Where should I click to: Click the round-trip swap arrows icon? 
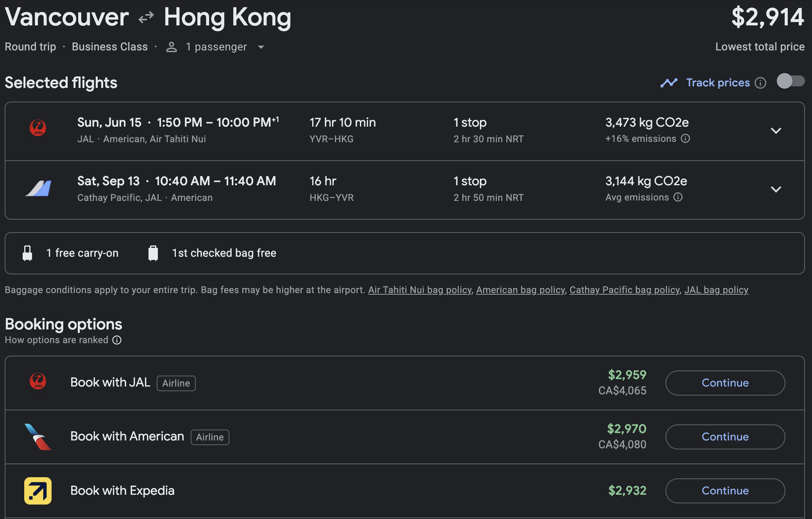tap(146, 18)
